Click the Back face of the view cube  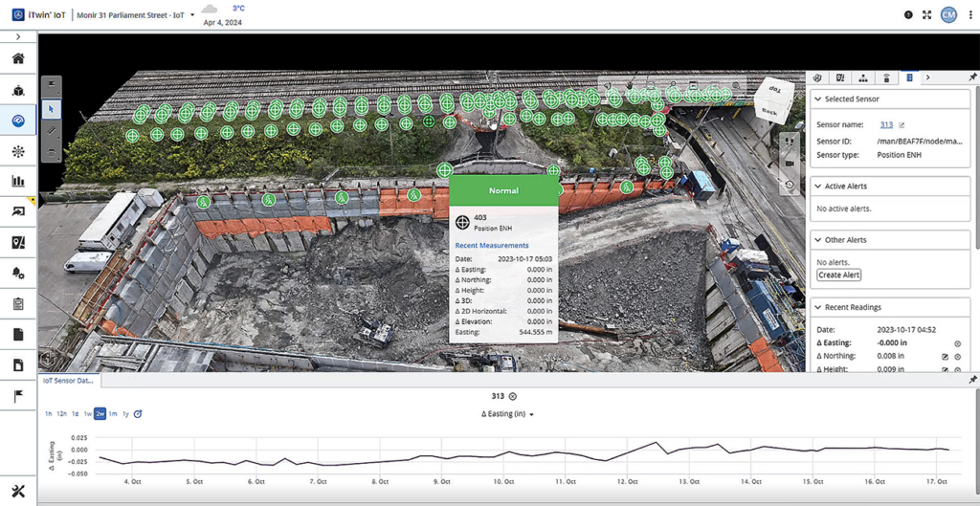coord(769,114)
